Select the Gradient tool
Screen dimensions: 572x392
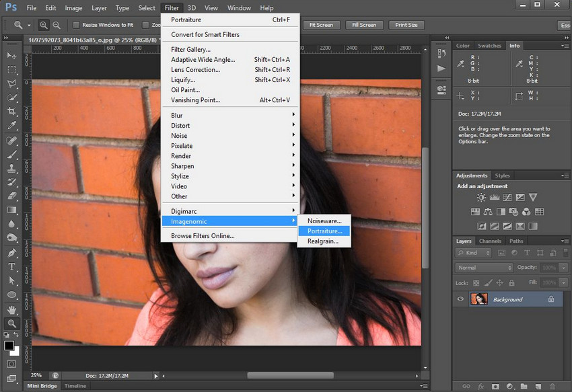[11, 210]
